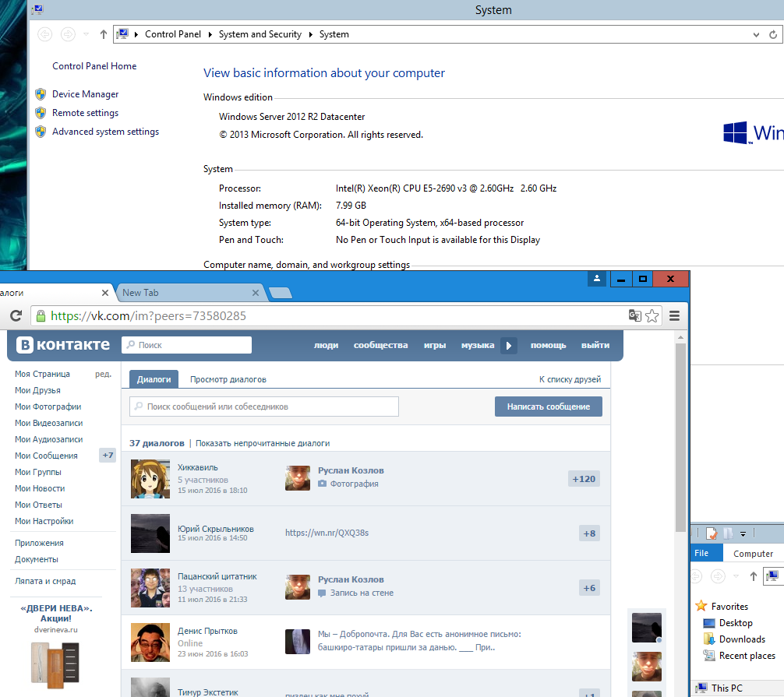Image resolution: width=784 pixels, height=697 pixels.
Task: Refresh the System control panel page
Action: (x=773, y=34)
